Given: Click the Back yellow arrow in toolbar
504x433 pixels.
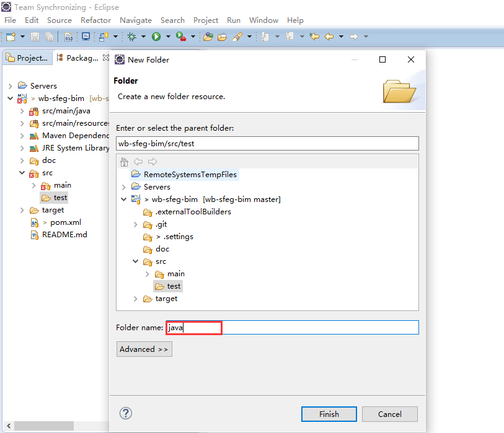Looking at the screenshot, I should (x=329, y=37).
